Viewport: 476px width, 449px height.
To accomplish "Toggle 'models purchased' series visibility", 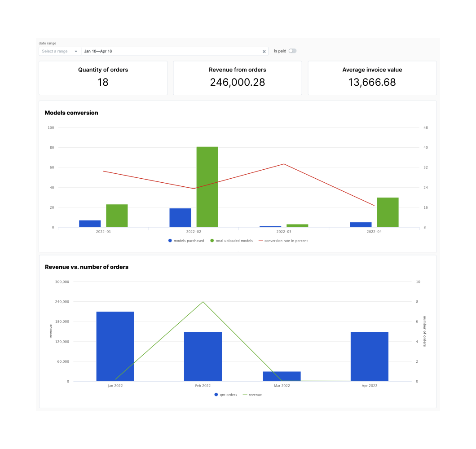I will [x=186, y=241].
